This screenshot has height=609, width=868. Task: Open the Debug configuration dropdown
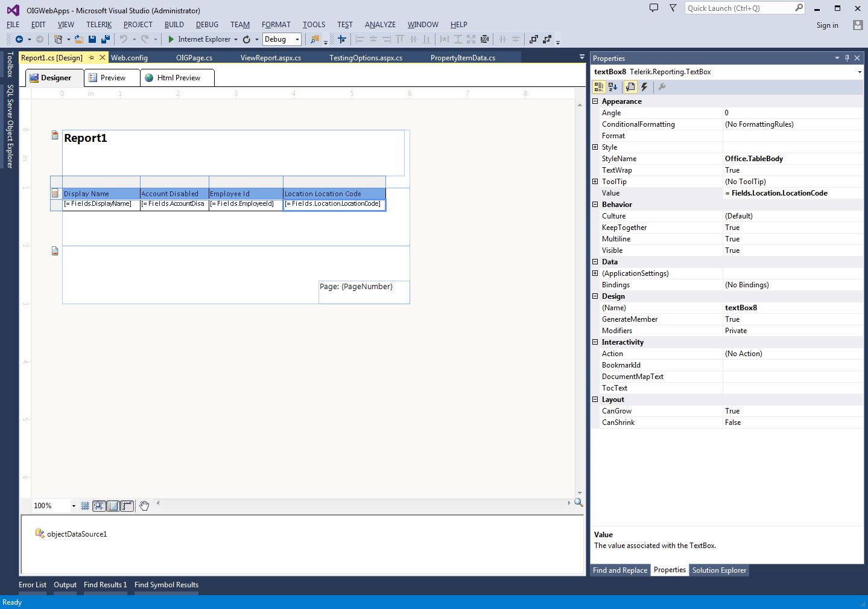coord(297,39)
